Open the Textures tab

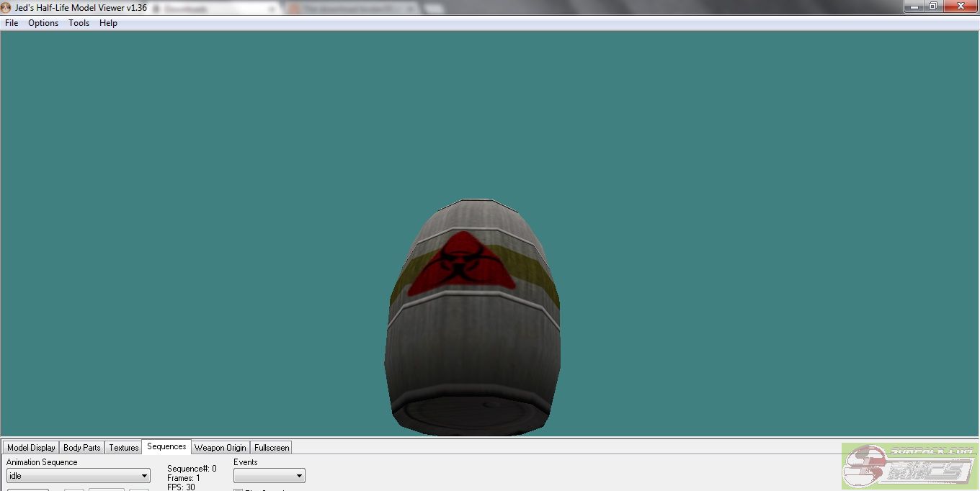pos(124,448)
